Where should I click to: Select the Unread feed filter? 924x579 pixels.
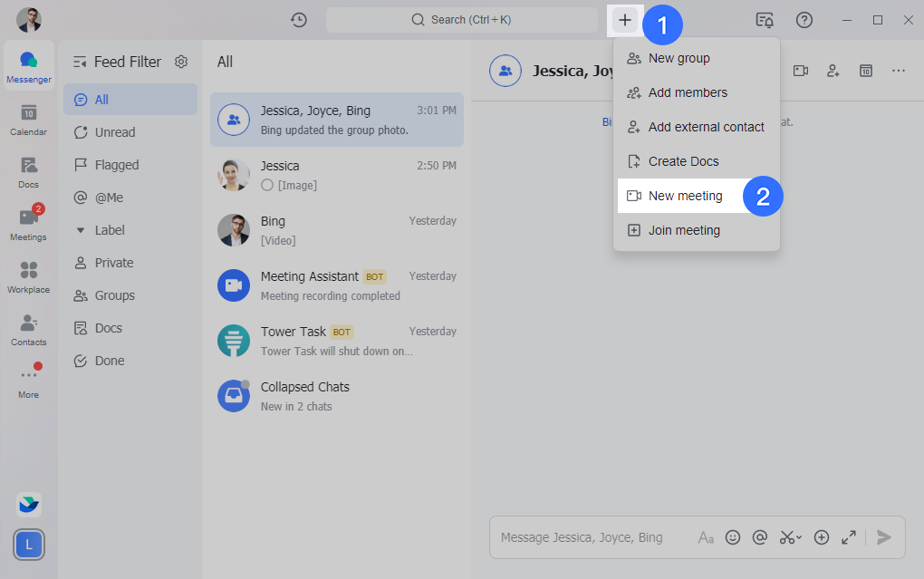click(x=115, y=132)
